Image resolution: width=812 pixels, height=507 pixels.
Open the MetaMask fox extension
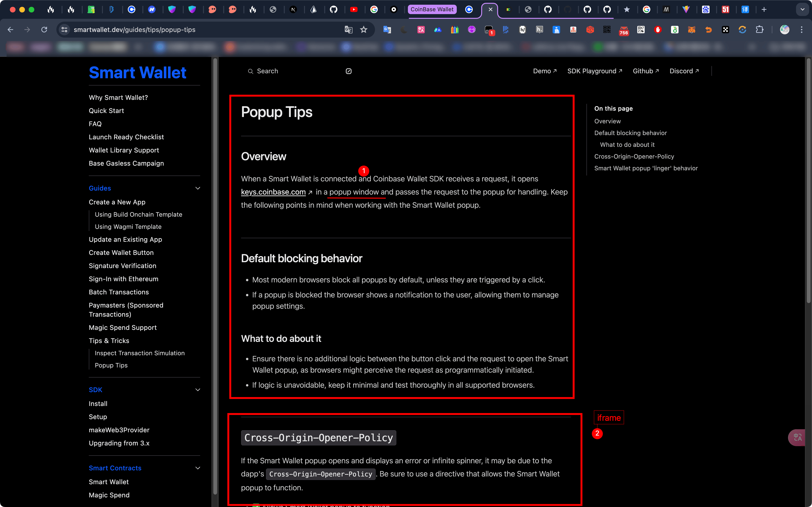(691, 30)
